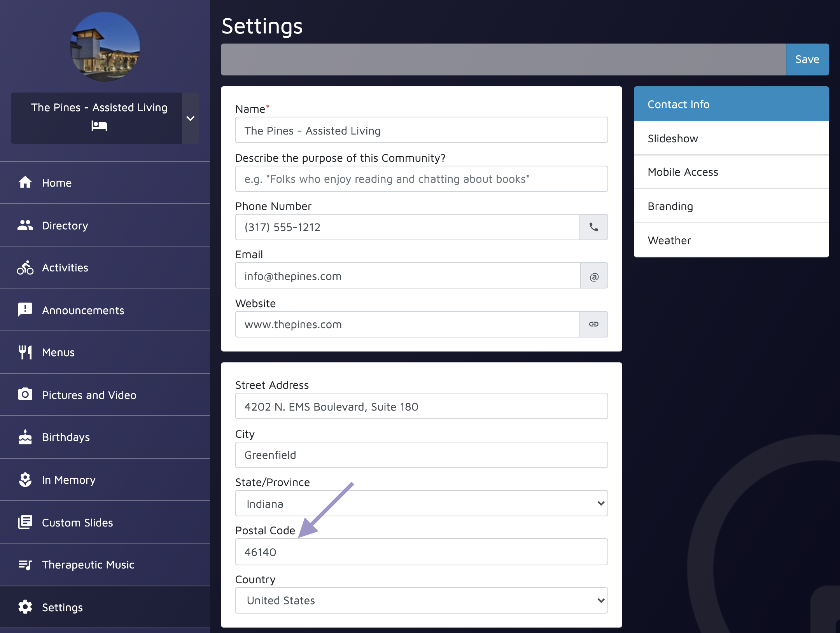This screenshot has height=633, width=840.
Task: Click the Save button
Action: (807, 59)
